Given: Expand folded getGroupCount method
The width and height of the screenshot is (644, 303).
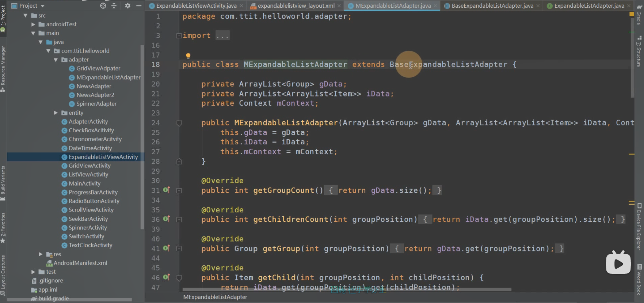Looking at the screenshot, I should [x=179, y=190].
